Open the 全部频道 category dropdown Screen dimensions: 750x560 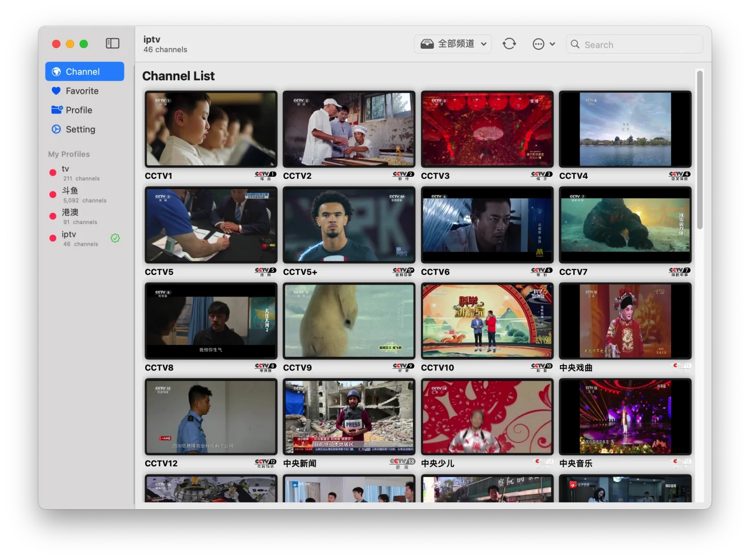452,44
